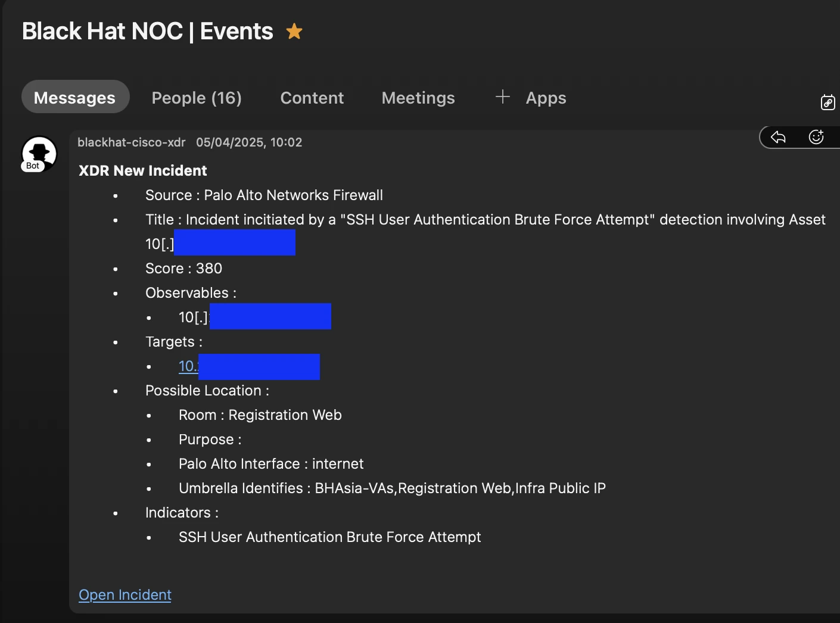Click the Bot badge on the avatar
The width and height of the screenshot is (840, 623).
[34, 166]
